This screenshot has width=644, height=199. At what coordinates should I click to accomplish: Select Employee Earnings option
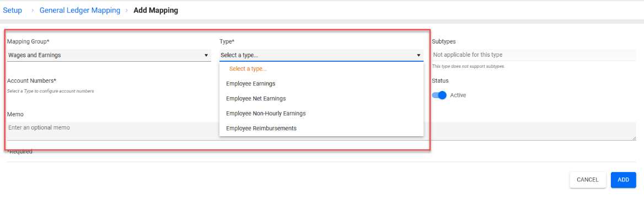[x=321, y=84]
